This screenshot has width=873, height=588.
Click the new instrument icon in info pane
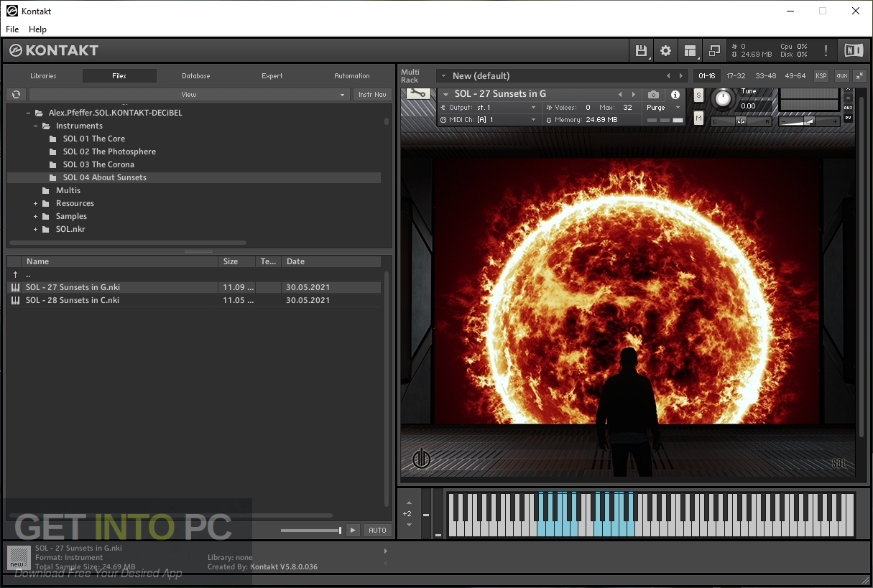pyautogui.click(x=18, y=557)
